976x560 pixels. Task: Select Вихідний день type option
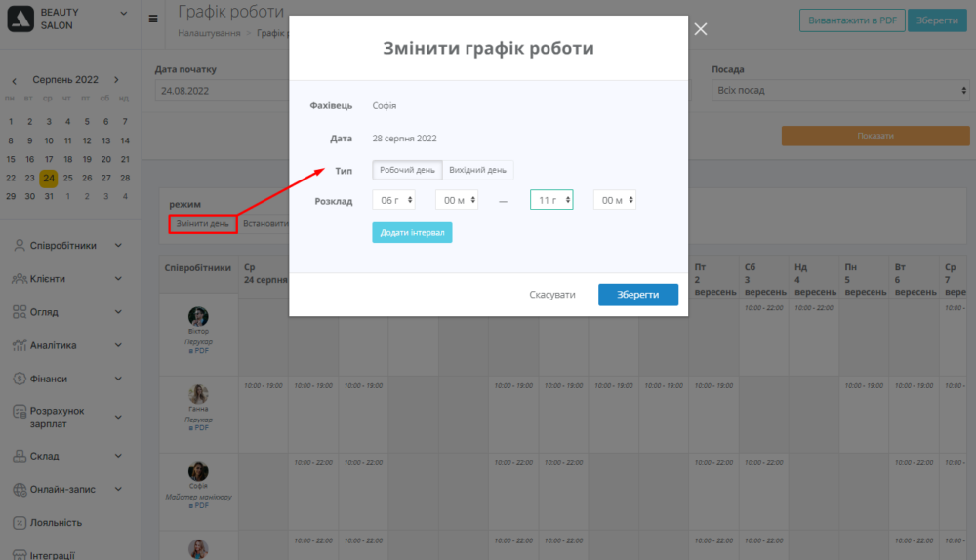coord(477,170)
